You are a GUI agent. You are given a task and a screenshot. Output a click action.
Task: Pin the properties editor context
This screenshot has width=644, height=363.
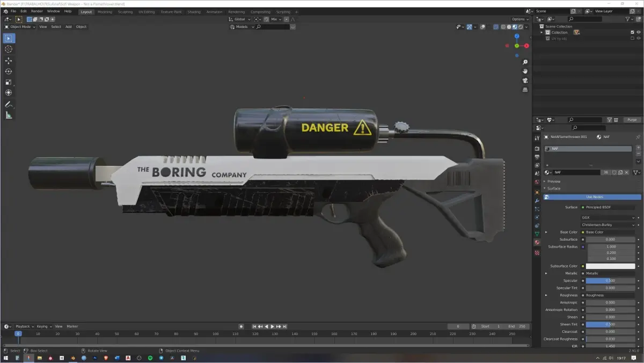[638, 137]
